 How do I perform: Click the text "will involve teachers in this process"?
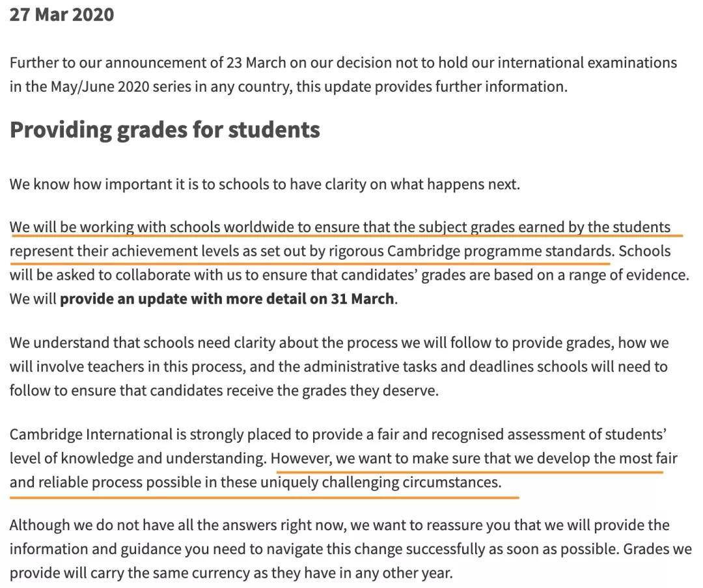click(x=127, y=367)
